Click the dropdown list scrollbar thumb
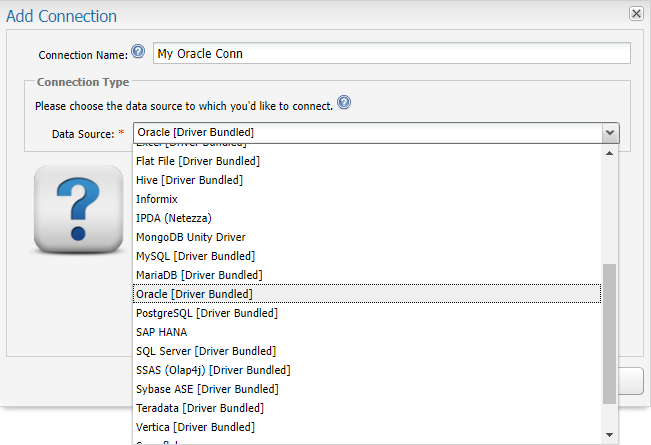The image size is (651, 445). pyautogui.click(x=610, y=334)
